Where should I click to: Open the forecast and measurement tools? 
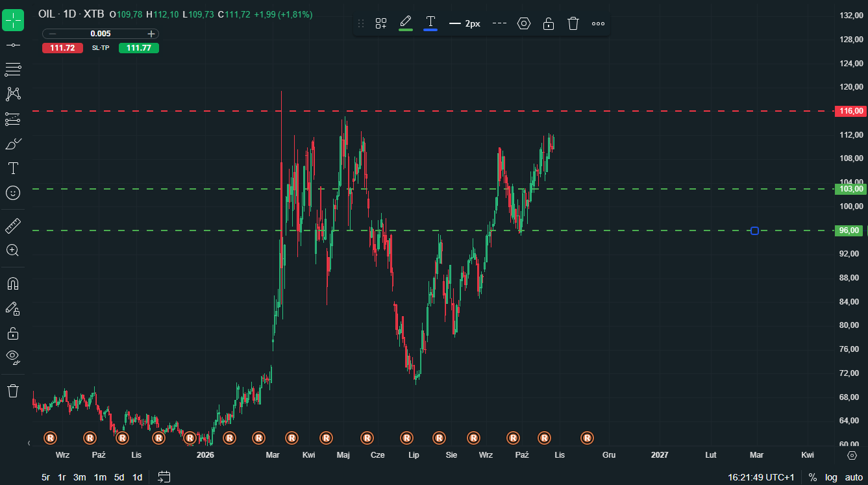tap(13, 119)
